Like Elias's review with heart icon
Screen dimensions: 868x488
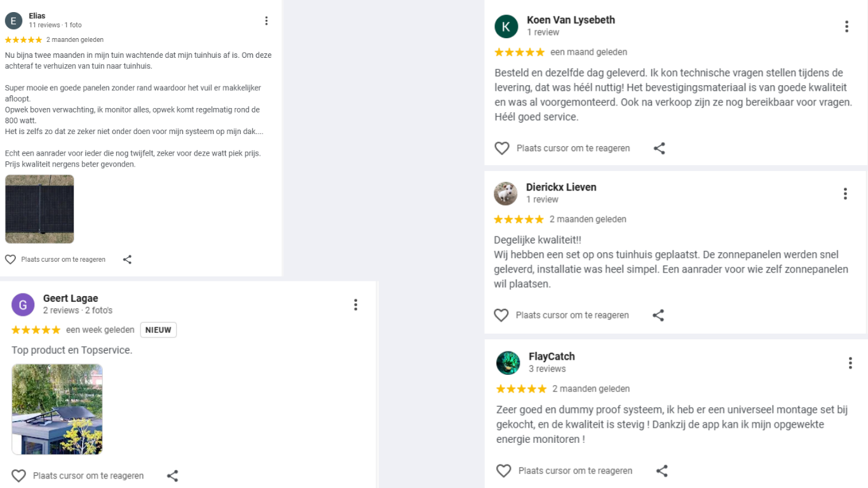point(10,259)
